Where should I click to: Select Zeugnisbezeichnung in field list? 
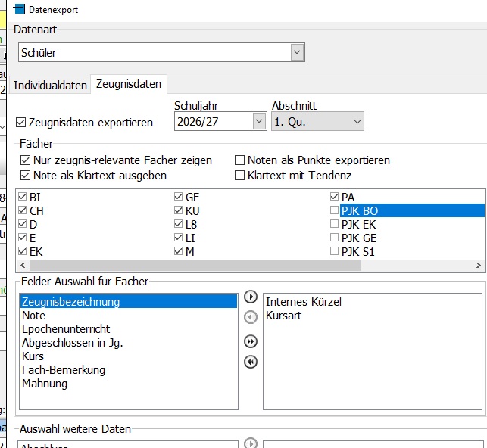coord(129,301)
